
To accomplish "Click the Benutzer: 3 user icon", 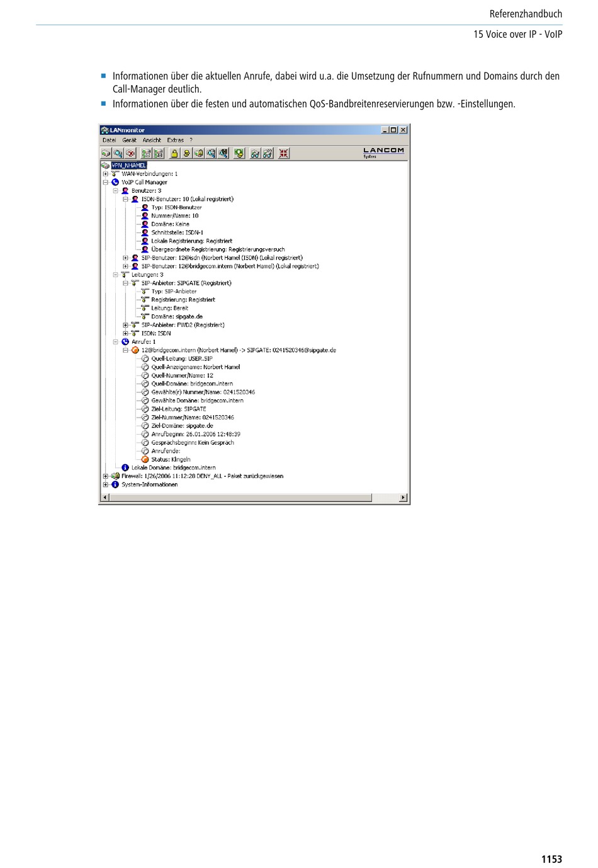I will point(125,191).
